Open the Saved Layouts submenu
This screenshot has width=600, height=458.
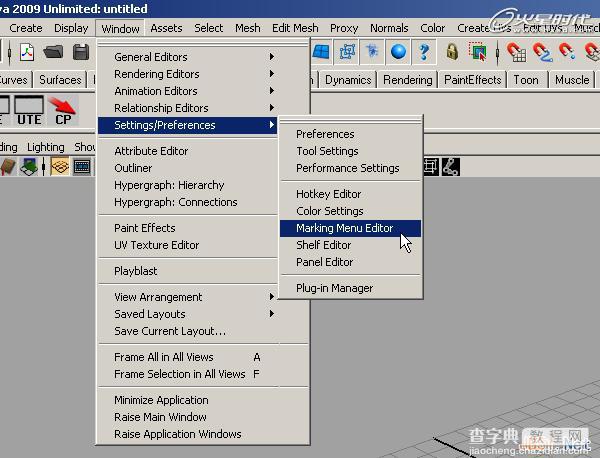click(187, 314)
